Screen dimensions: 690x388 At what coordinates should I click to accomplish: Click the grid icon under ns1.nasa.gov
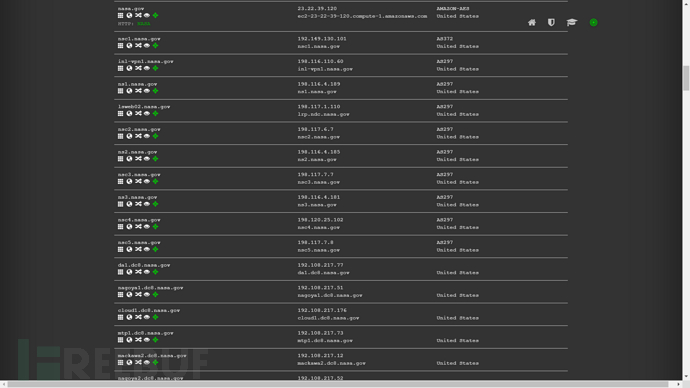click(x=121, y=91)
